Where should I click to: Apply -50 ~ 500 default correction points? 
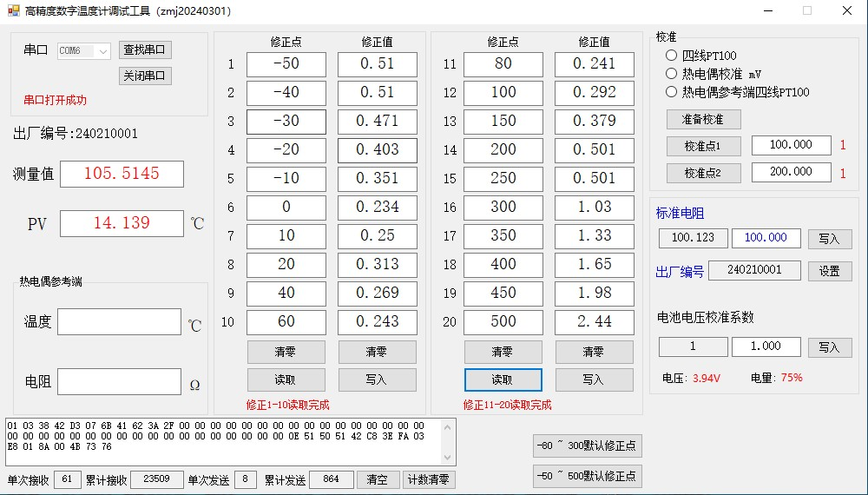[x=587, y=476]
